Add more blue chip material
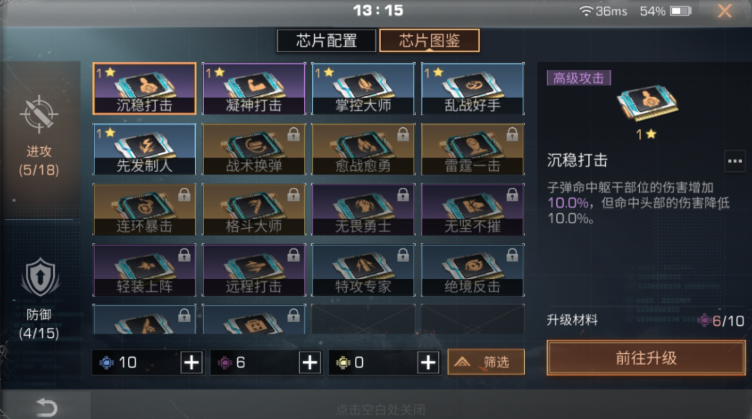The image size is (752, 419). pyautogui.click(x=192, y=362)
